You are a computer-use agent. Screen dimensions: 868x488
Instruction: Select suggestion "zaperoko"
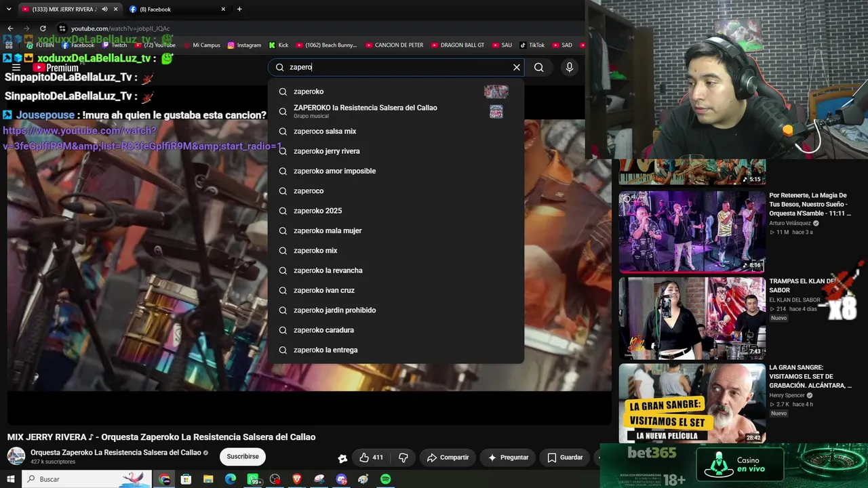pyautogui.click(x=396, y=91)
